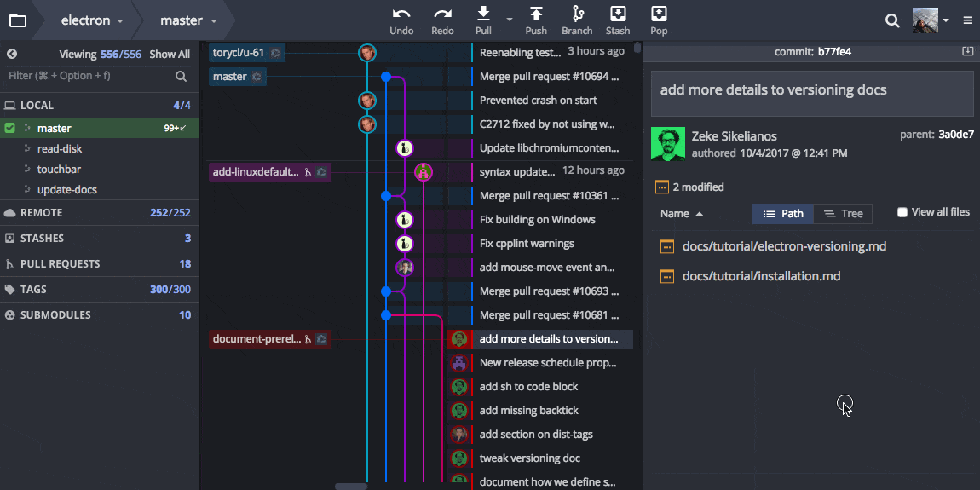Select commit 'Prevented crash on start'
Image resolution: width=980 pixels, height=490 pixels.
(x=538, y=101)
